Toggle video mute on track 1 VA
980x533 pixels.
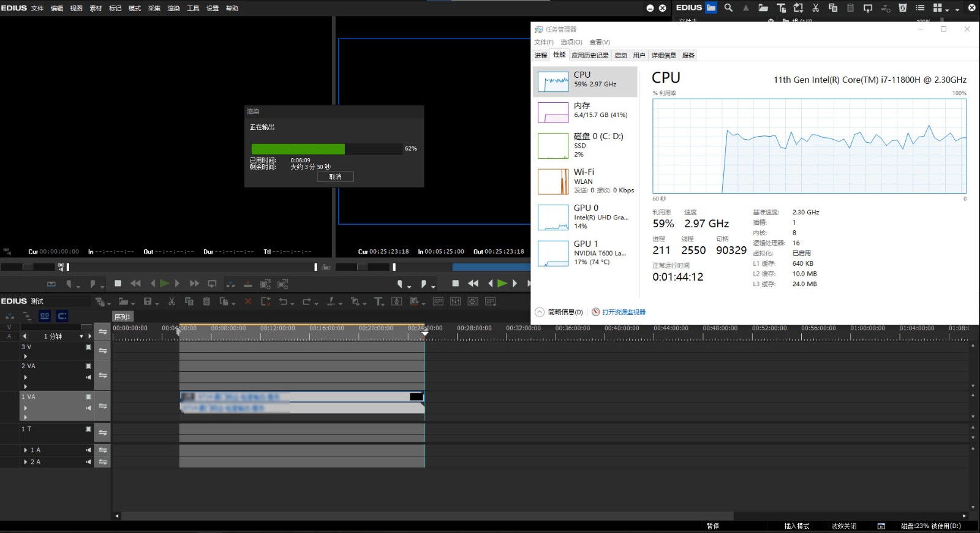[x=88, y=397]
